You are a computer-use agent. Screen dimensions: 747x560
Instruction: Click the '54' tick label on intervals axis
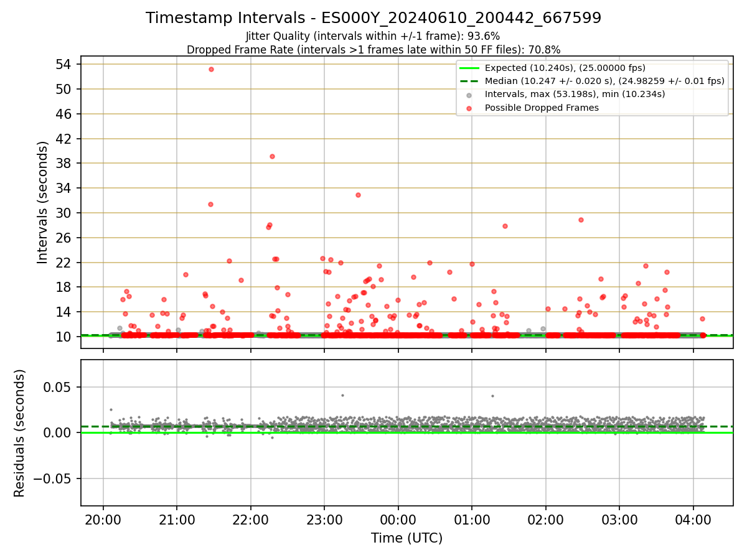pos(65,65)
